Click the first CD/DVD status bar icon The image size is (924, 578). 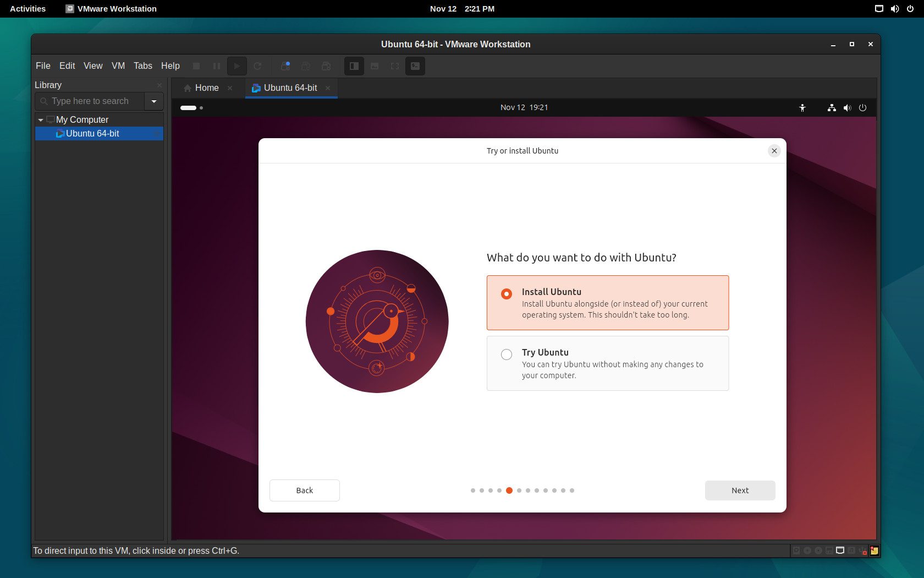(x=807, y=550)
